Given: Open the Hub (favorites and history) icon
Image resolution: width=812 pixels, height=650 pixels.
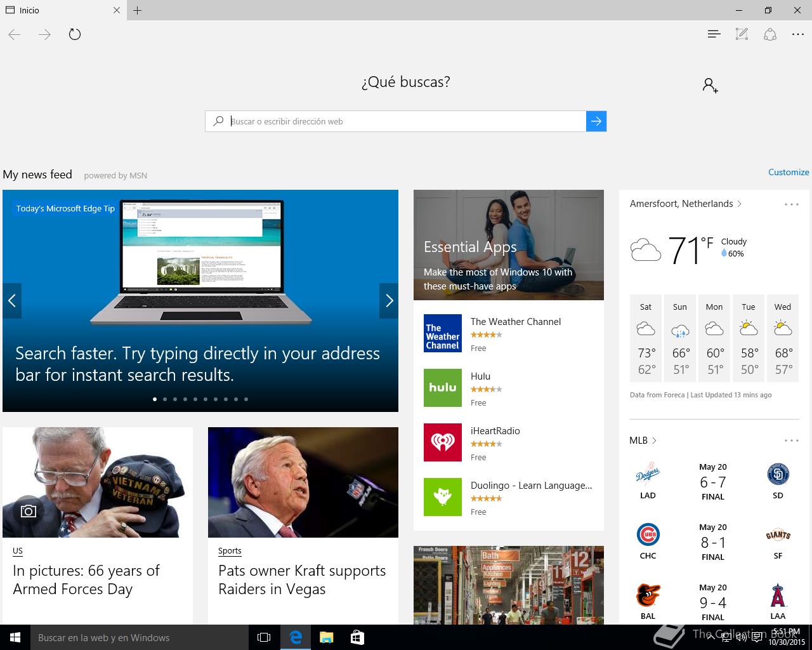Looking at the screenshot, I should point(714,34).
